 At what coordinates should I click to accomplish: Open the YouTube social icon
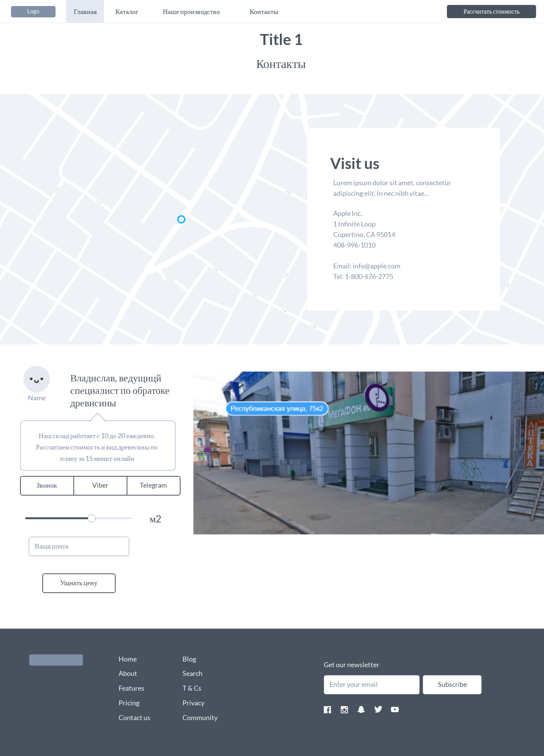[x=395, y=710]
